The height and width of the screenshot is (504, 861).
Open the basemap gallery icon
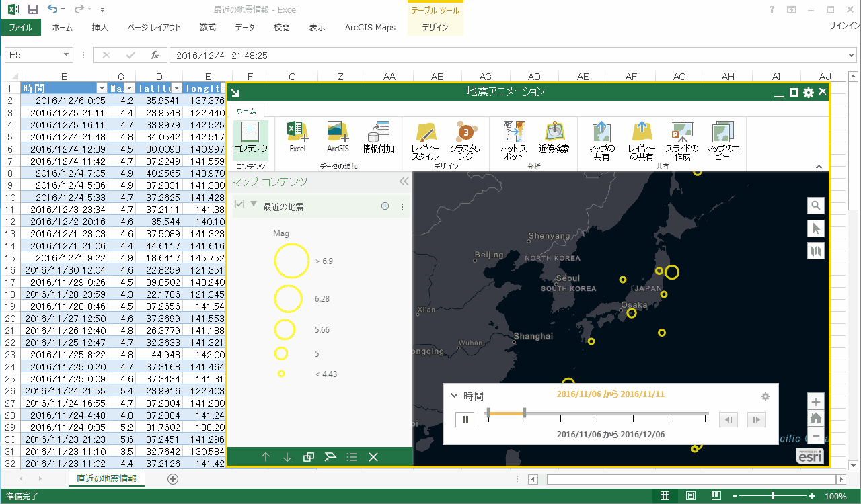point(816,251)
